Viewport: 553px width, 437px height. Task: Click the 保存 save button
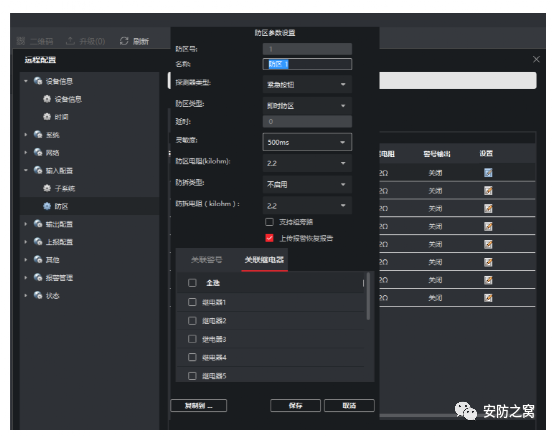coord(296,406)
